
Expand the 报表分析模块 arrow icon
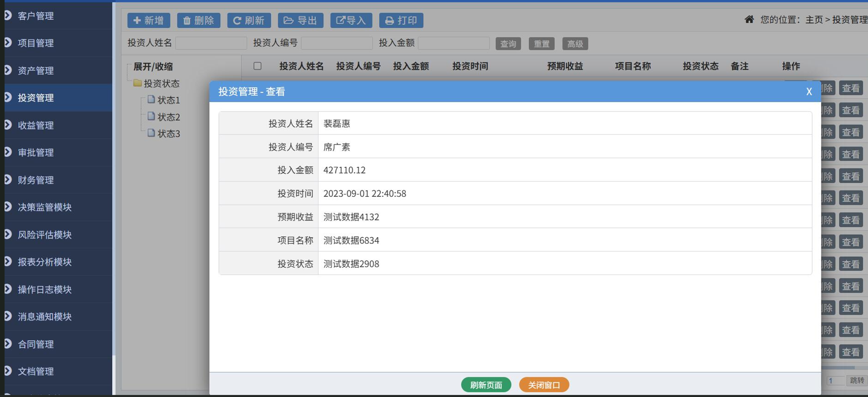[8, 262]
